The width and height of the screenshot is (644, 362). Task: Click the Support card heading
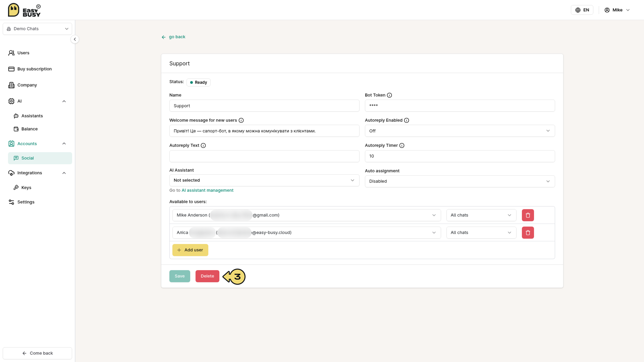179,64
